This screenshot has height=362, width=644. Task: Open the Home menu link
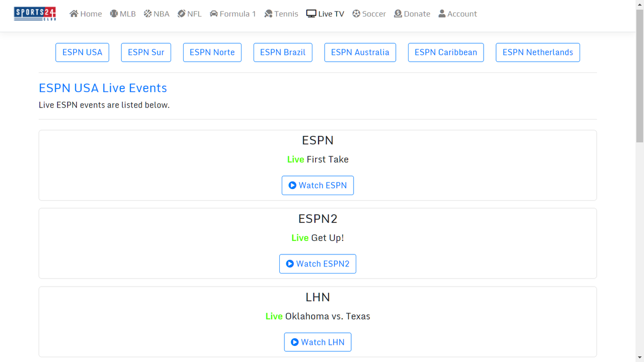pyautogui.click(x=86, y=14)
